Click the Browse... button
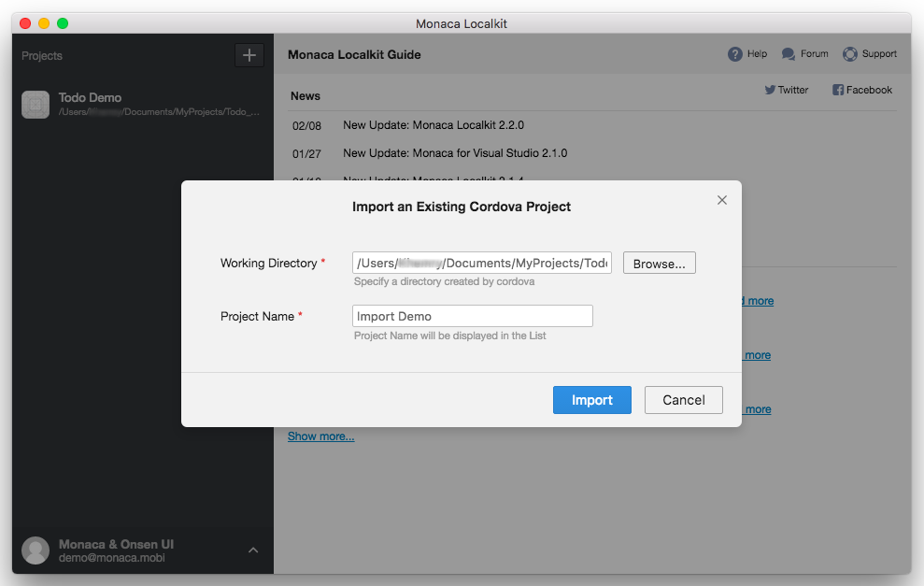 (x=660, y=263)
